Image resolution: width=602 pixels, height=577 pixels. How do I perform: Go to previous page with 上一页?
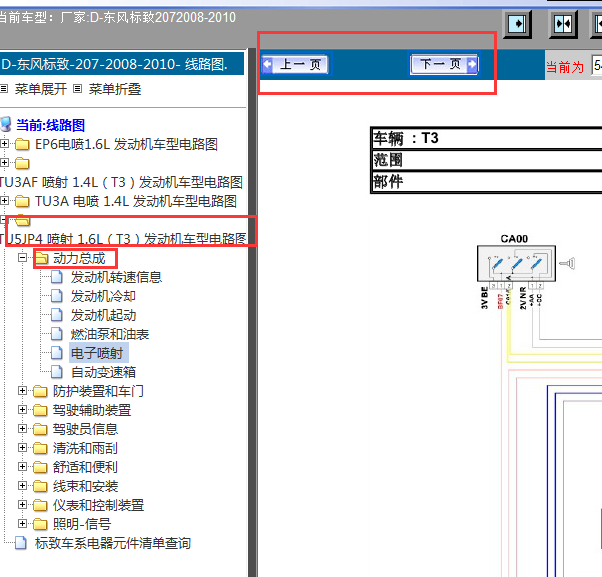point(295,64)
